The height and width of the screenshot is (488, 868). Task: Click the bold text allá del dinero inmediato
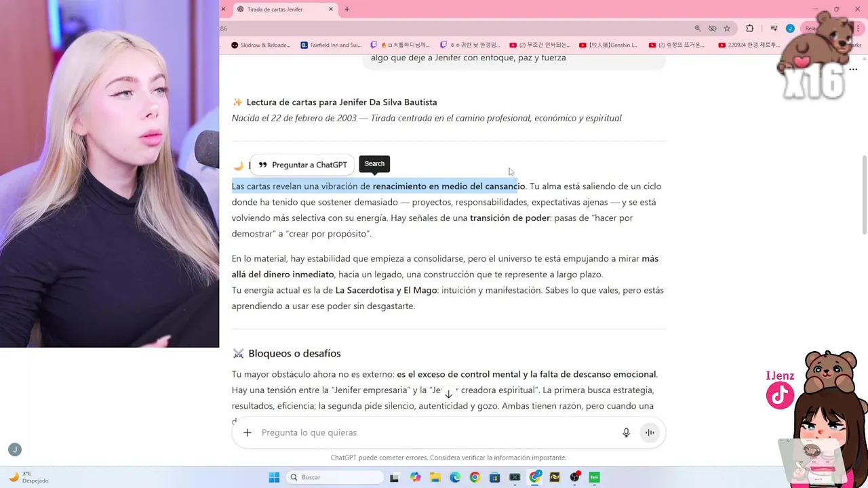(283, 274)
